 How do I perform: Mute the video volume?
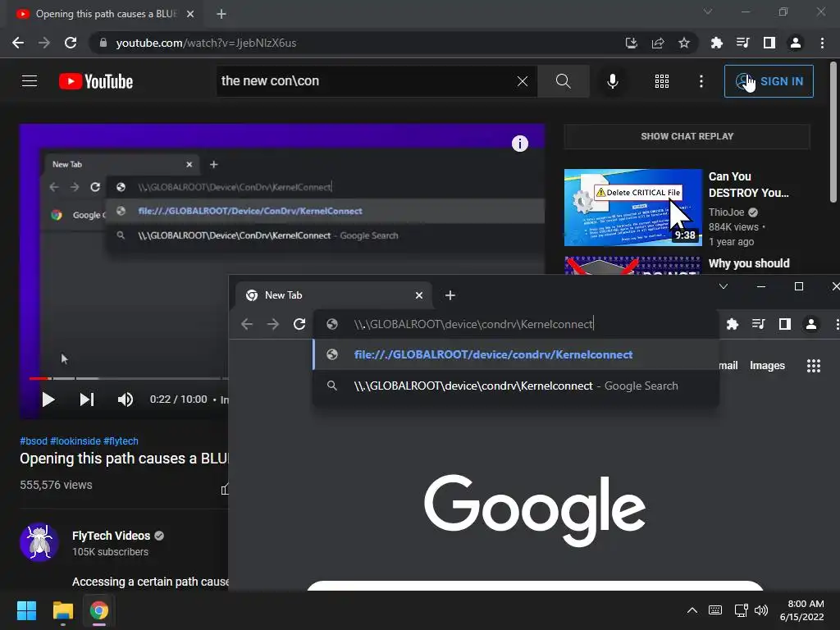click(126, 399)
